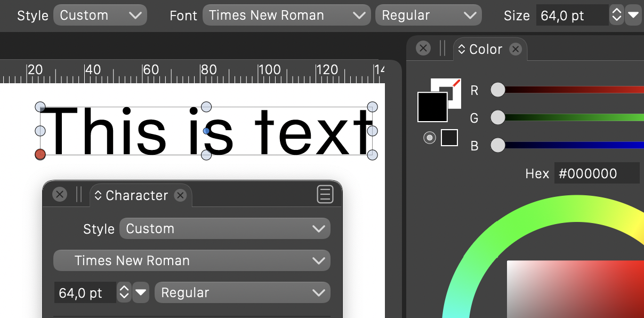Expand Times New Roman dropdown in Character panel
Viewport: 644px width, 318px height.
pyautogui.click(x=192, y=261)
